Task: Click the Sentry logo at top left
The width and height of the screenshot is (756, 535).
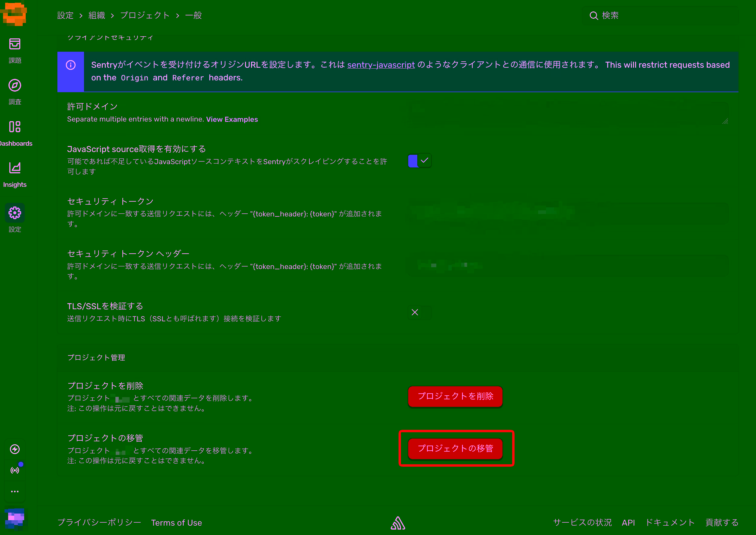Action: coord(15,14)
